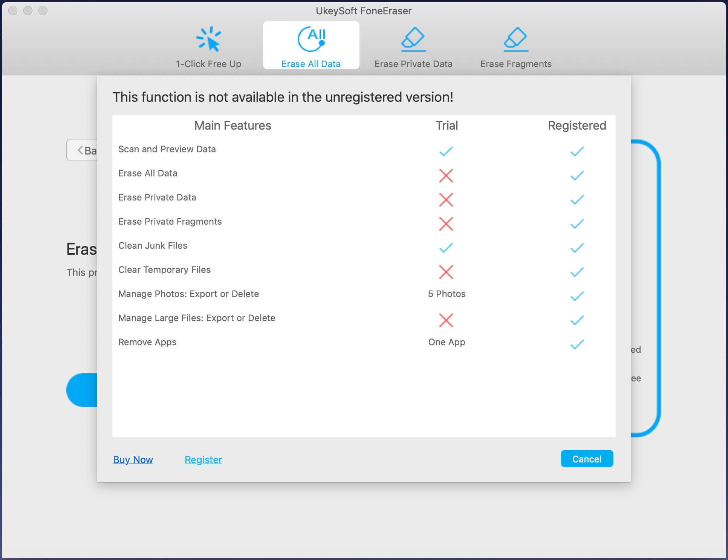
Task: Switch to the 1-Click Free Up tab
Action: point(209,47)
